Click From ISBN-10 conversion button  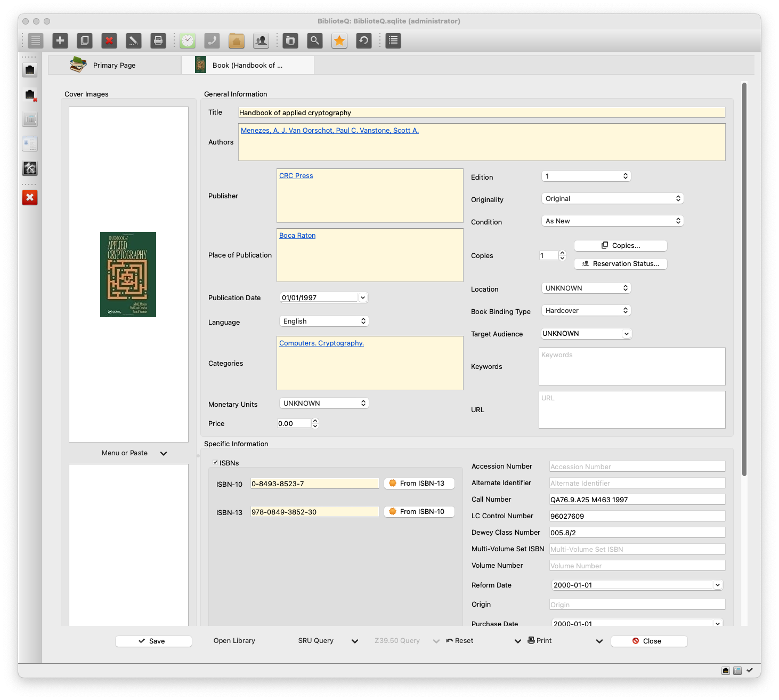point(419,512)
